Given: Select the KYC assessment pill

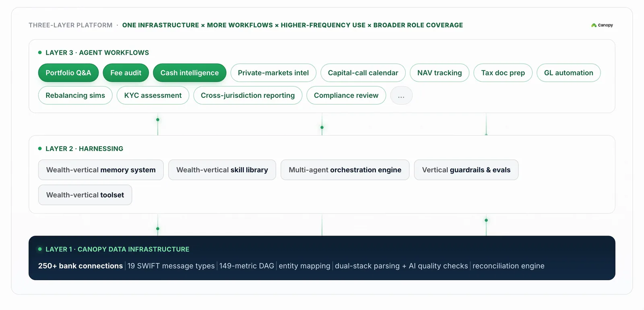Looking at the screenshot, I should coord(153,95).
